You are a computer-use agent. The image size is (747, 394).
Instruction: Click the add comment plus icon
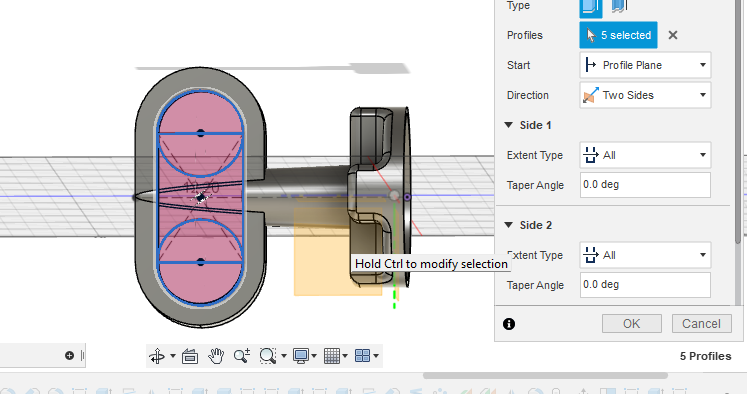pyautogui.click(x=70, y=355)
